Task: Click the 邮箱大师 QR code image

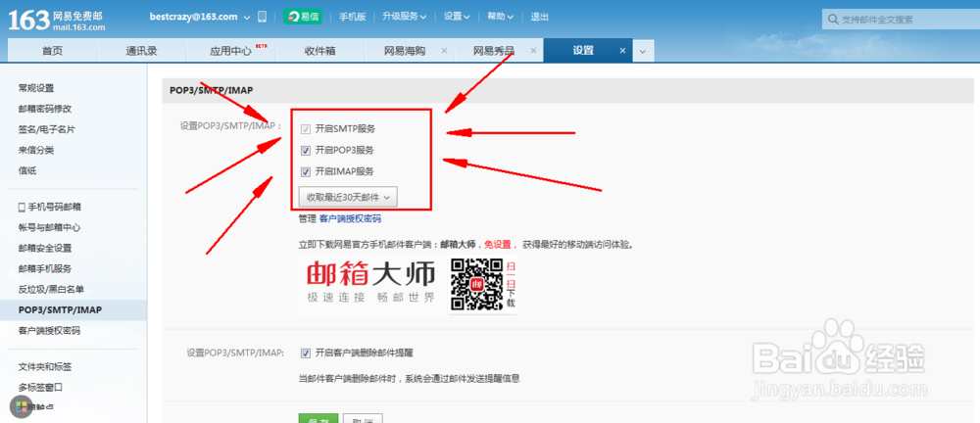Action: (x=478, y=285)
